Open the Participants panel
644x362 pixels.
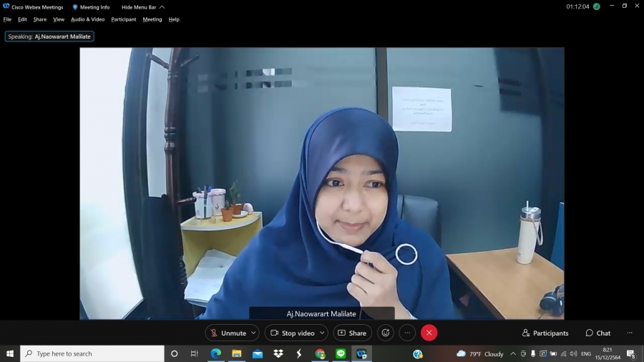click(545, 333)
